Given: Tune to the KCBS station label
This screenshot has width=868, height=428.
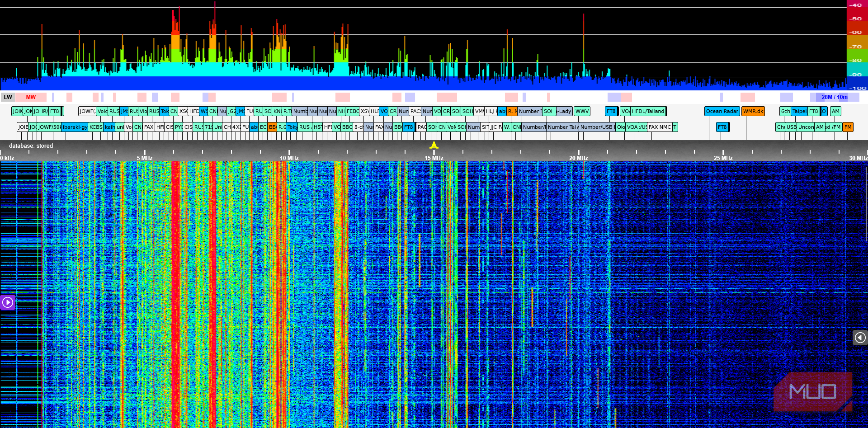Looking at the screenshot, I should (96, 127).
